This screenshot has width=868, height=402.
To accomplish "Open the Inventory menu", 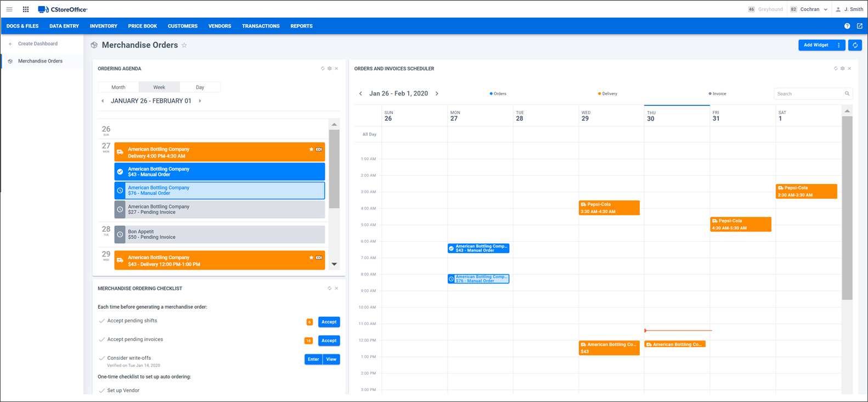I will click(x=104, y=26).
